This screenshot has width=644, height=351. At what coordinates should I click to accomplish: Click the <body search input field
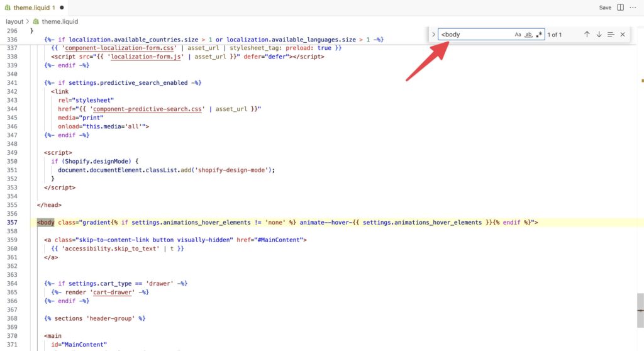[475, 35]
